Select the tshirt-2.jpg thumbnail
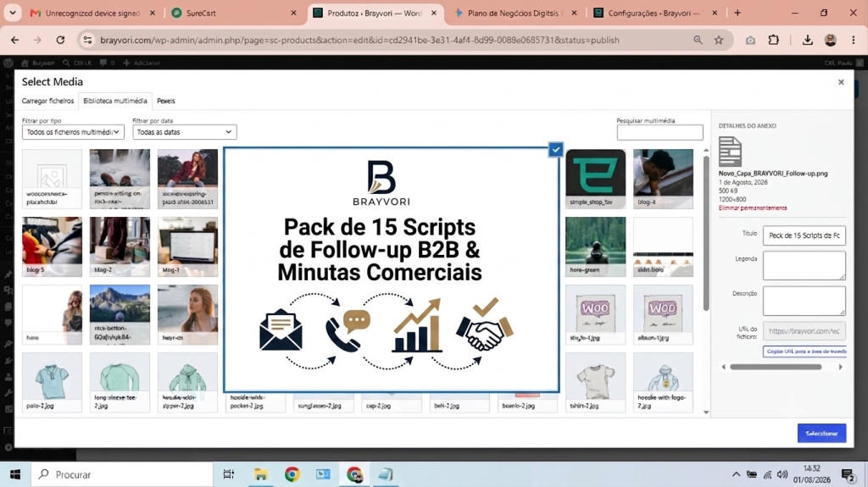This screenshot has width=868, height=487. [x=596, y=383]
